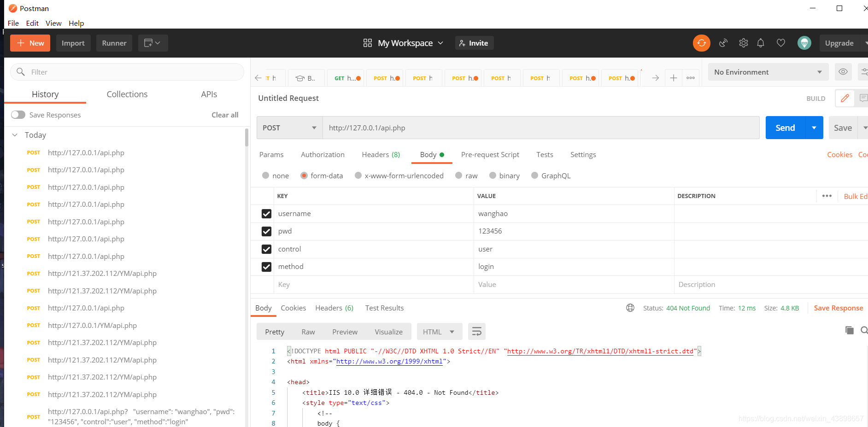Uncheck the control row checkbox
The width and height of the screenshot is (868, 427).
(266, 249)
